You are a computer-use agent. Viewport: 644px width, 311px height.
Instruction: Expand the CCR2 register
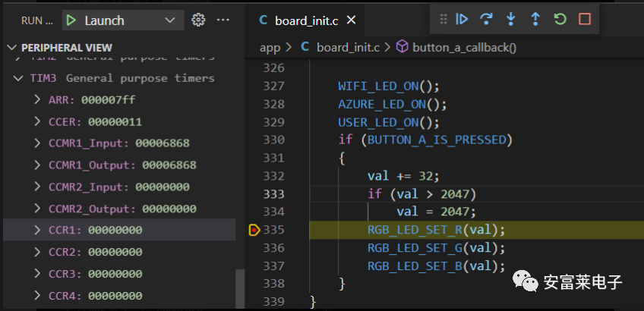click(37, 252)
